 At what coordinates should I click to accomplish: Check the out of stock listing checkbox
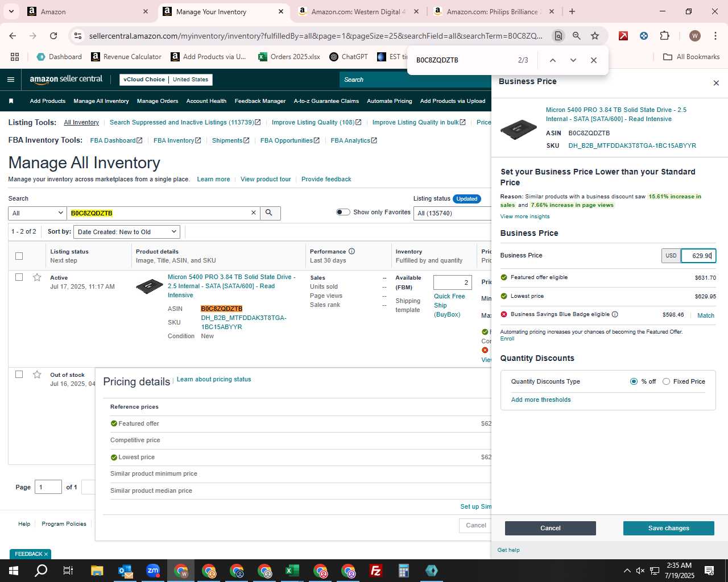point(19,375)
